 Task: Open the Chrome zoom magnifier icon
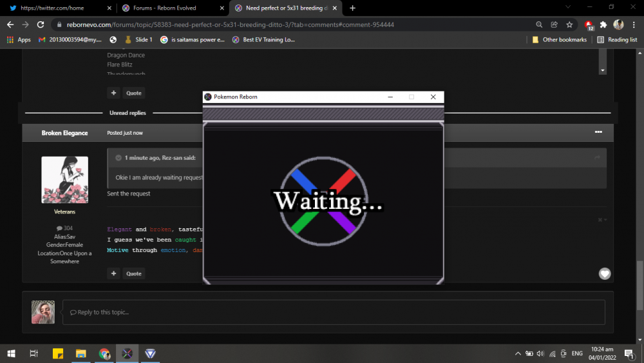(x=539, y=25)
